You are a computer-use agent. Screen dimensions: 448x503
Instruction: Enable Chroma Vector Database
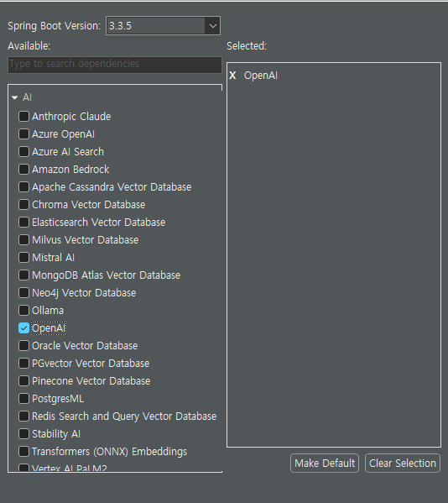tap(23, 205)
